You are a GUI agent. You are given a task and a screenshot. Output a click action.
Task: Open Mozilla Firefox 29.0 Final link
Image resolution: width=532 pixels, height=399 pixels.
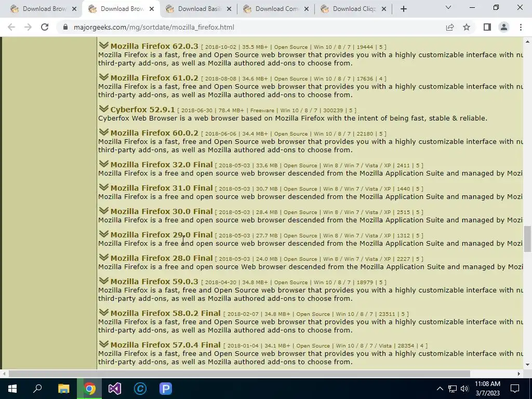(162, 235)
